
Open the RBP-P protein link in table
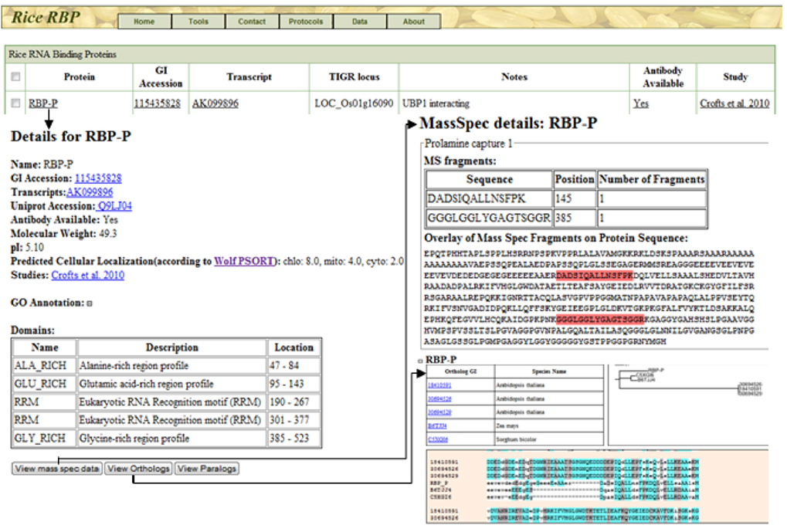[43, 103]
